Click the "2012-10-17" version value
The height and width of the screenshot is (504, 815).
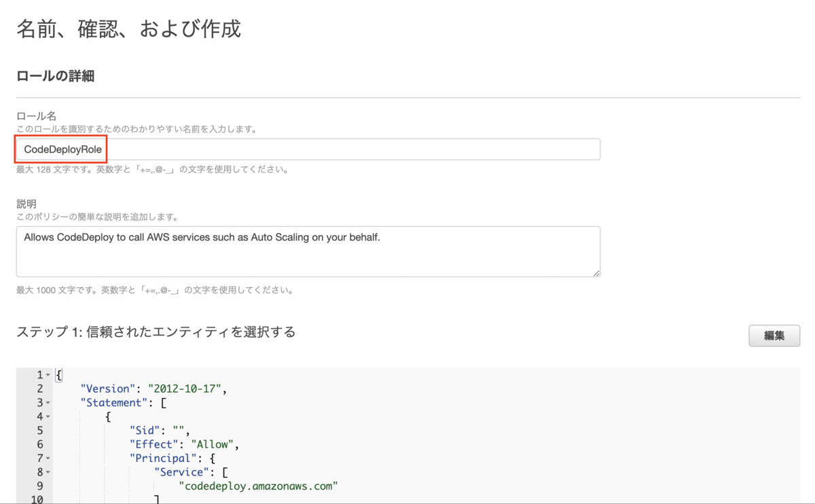184,389
